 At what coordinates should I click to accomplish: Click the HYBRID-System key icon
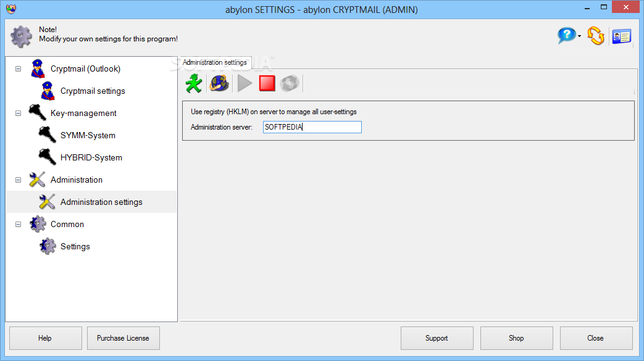47,157
